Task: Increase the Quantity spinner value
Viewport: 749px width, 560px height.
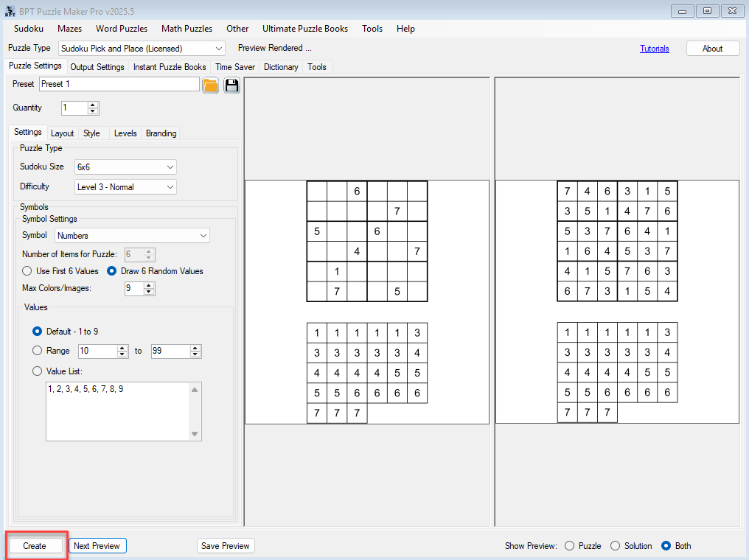Action: point(93,105)
